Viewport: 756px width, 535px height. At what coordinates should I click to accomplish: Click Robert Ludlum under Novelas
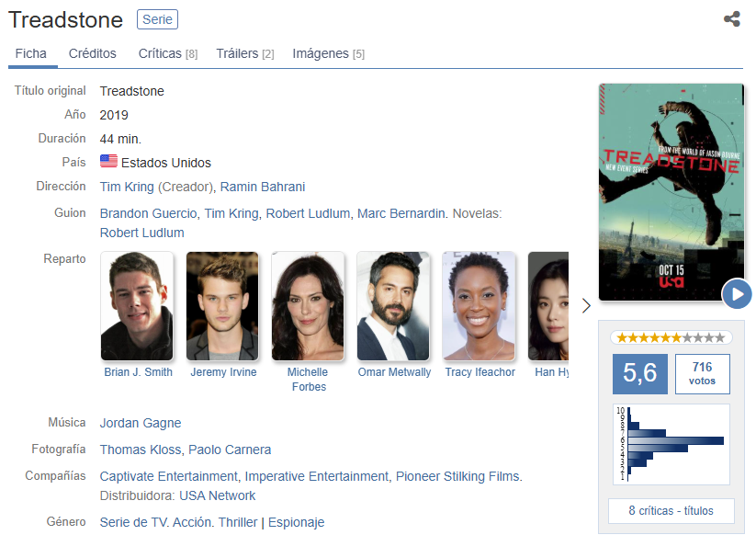(x=141, y=233)
